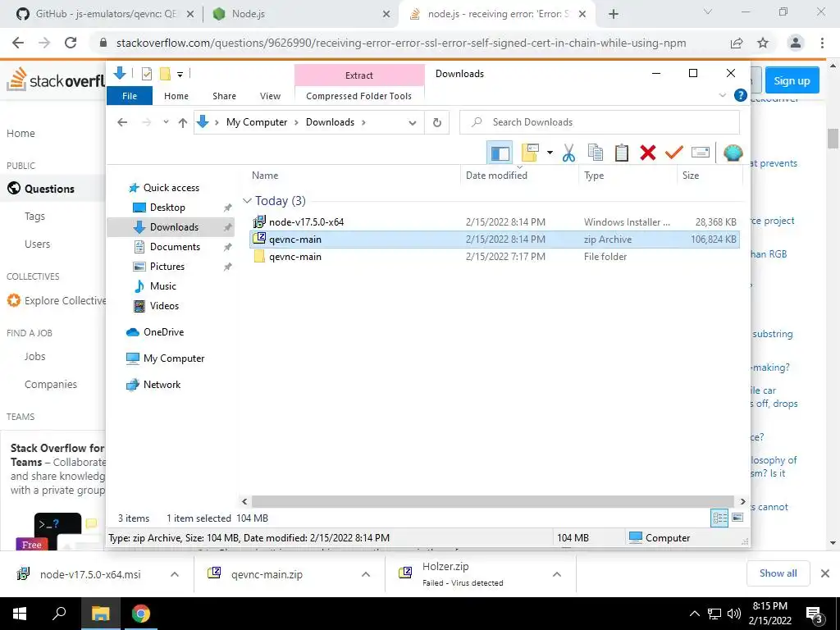Image resolution: width=840 pixels, height=630 pixels.
Task: Click Sign up button on Stack Overflow
Action: coord(792,81)
